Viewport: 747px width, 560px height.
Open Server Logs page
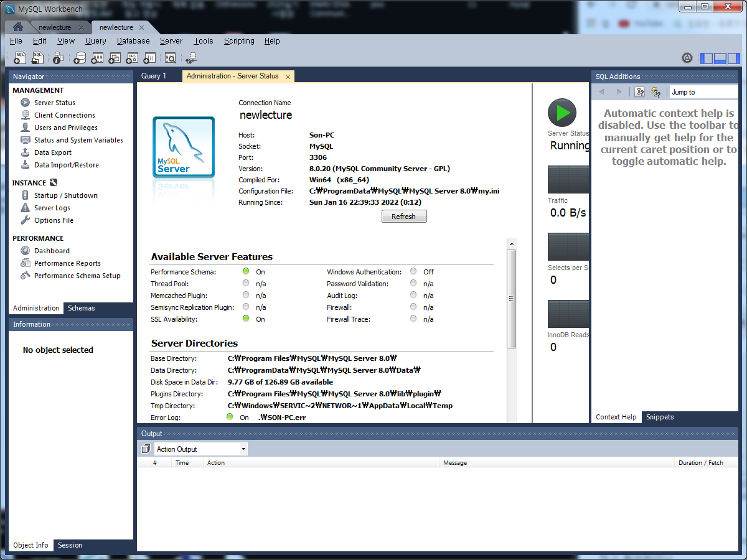click(52, 208)
